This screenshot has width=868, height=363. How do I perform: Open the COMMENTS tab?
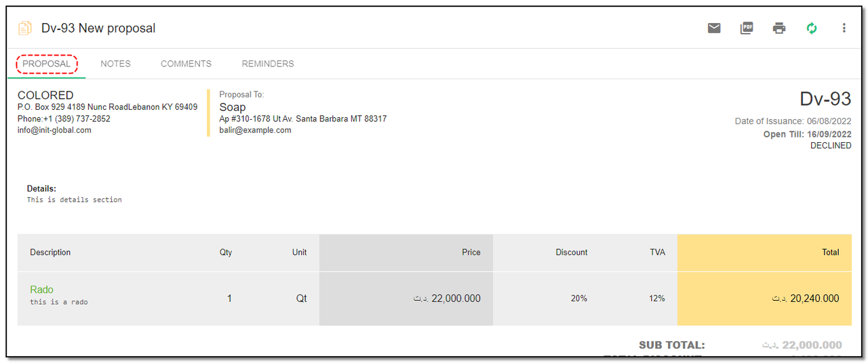point(186,64)
